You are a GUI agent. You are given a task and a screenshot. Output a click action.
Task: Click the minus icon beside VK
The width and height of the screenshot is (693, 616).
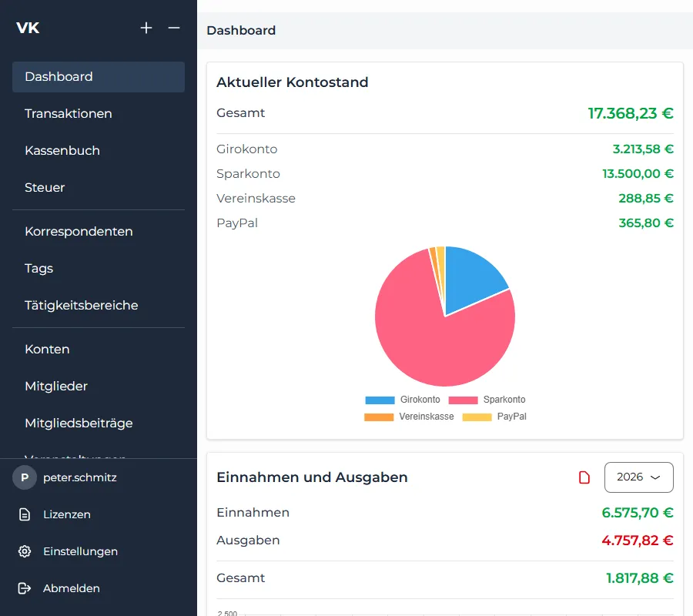(174, 28)
